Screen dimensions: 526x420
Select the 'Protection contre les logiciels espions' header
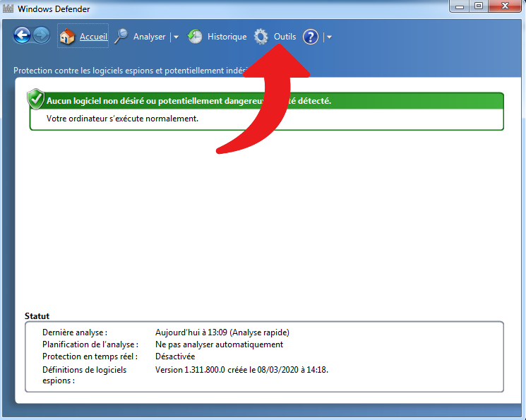129,71
